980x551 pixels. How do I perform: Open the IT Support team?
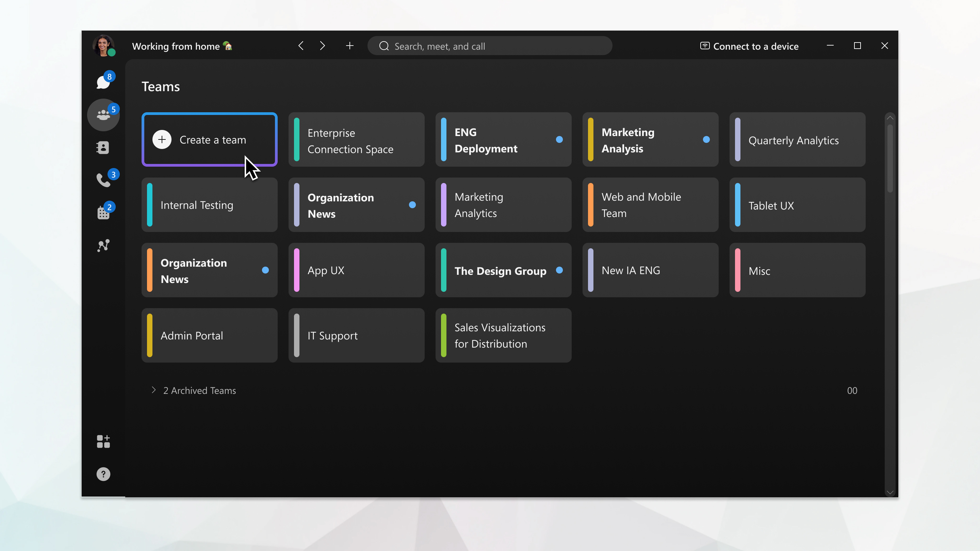pos(357,335)
